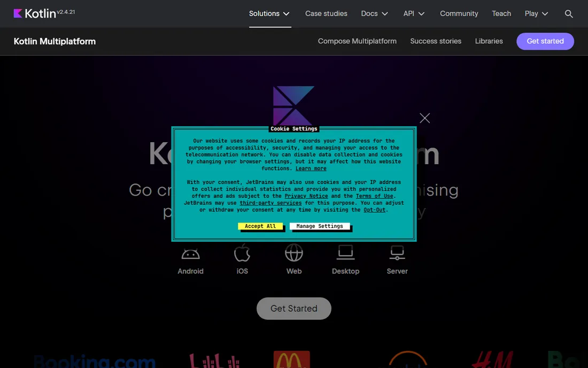Click the Kotlin Multiplatform subheader title
588x368 pixels.
pyautogui.click(x=55, y=41)
